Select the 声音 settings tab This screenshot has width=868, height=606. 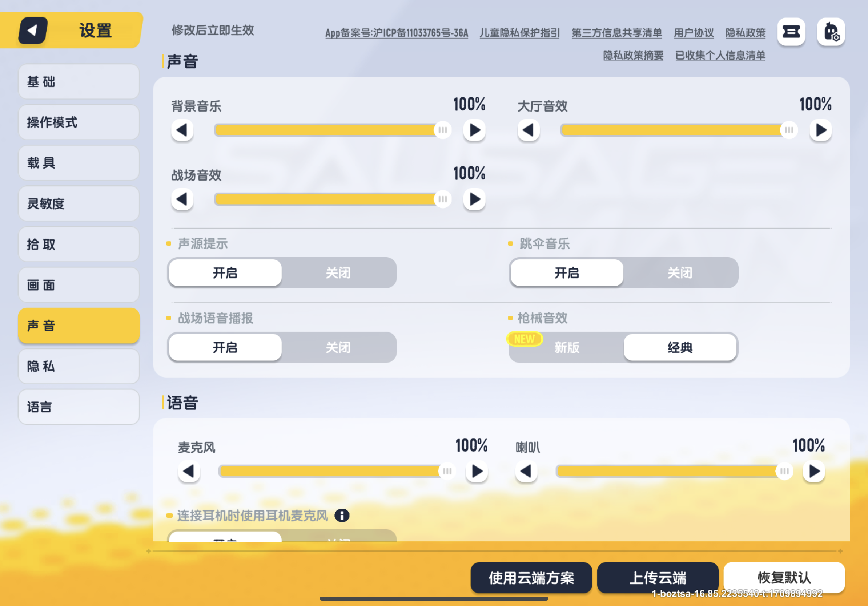(79, 326)
